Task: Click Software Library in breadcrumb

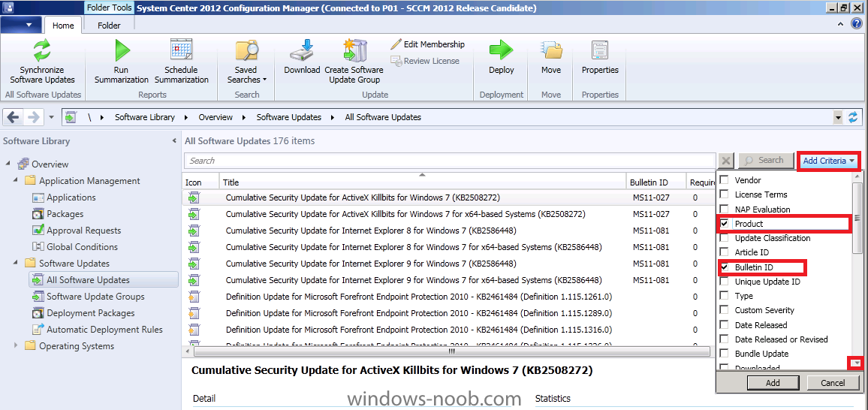Action: pos(144,117)
